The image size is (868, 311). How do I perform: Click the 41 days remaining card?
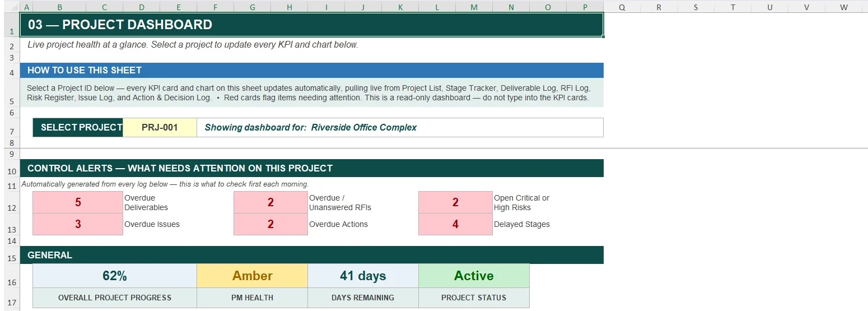(363, 276)
